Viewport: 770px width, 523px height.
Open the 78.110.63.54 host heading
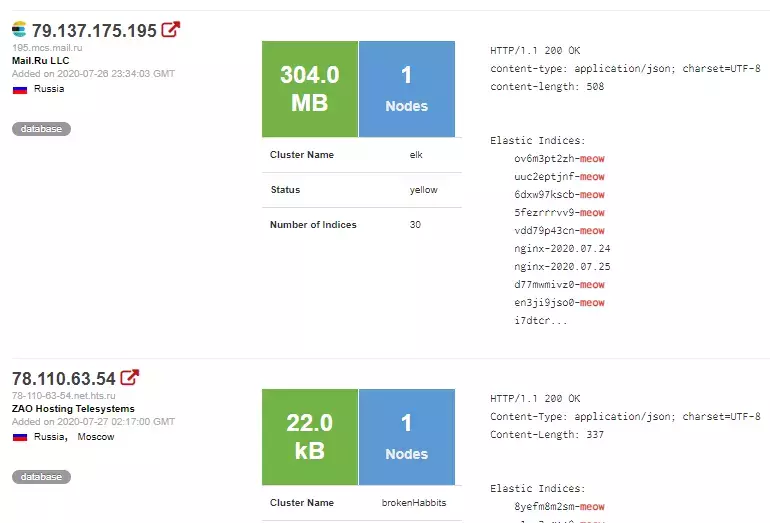[64, 379]
